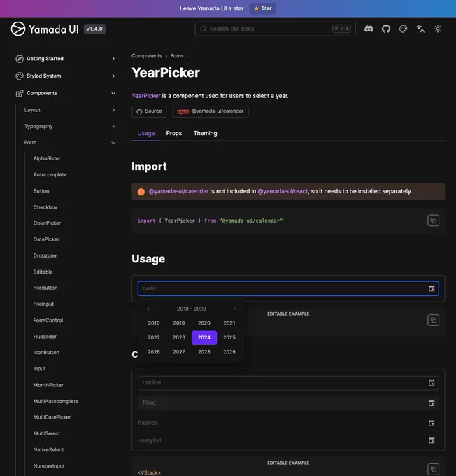Click the search magnifier icon
This screenshot has height=476, width=456.
204,29
